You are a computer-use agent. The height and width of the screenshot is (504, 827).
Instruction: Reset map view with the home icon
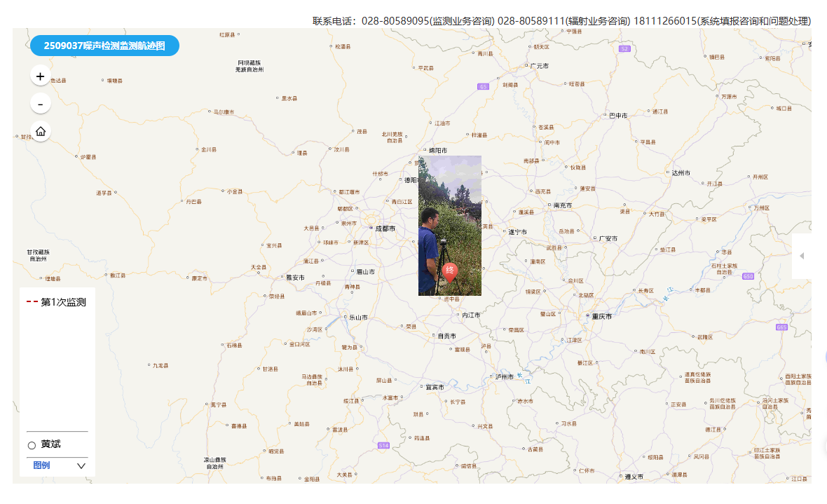40,131
